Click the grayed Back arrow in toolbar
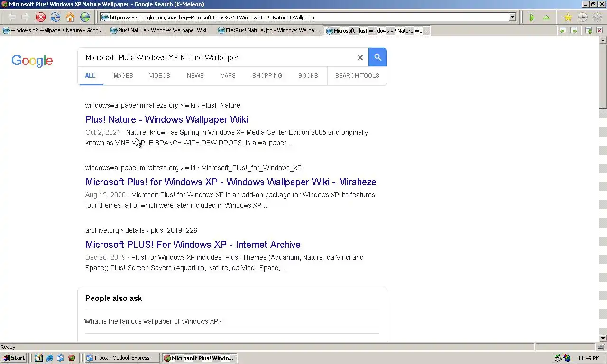This screenshot has width=607, height=364. (x=12, y=18)
